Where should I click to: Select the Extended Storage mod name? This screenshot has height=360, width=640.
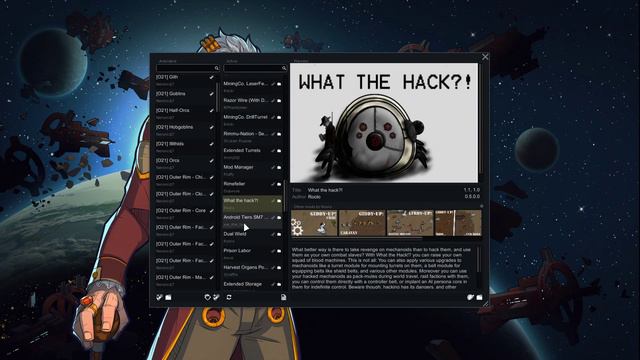(242, 284)
